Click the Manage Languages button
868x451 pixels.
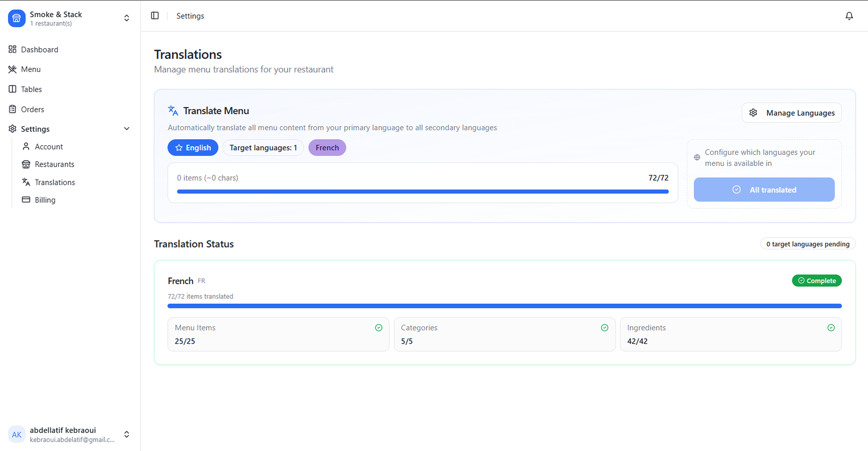point(791,113)
